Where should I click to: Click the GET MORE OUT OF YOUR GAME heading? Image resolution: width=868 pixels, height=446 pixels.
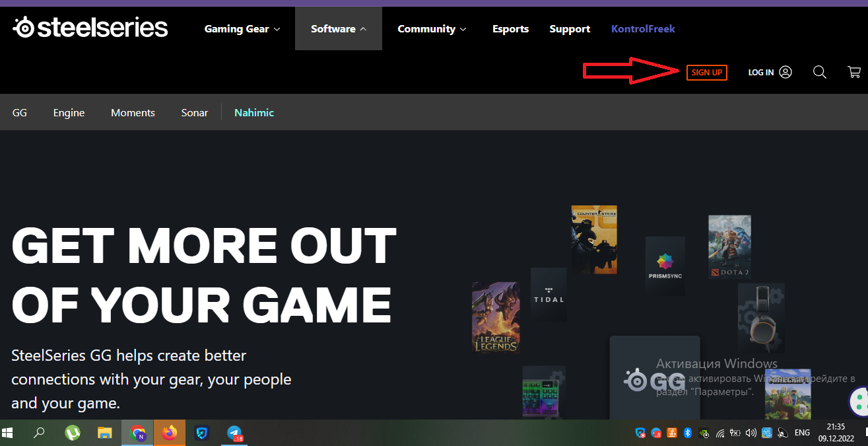pos(204,275)
